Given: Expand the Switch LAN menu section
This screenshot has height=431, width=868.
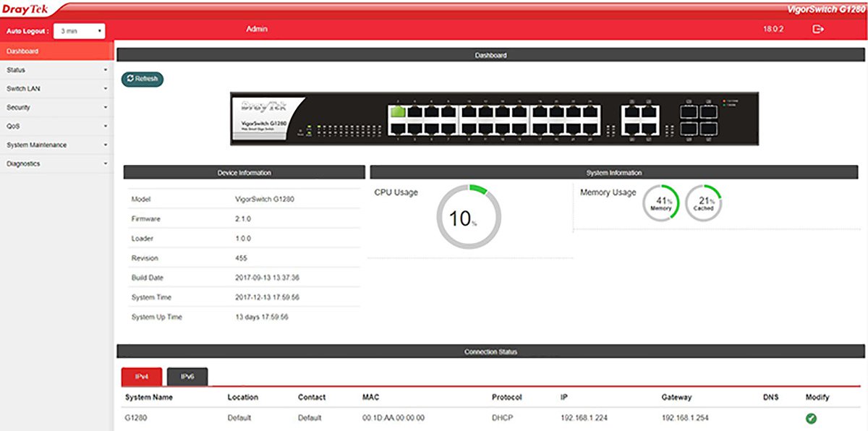Looking at the screenshot, I should coord(56,89).
